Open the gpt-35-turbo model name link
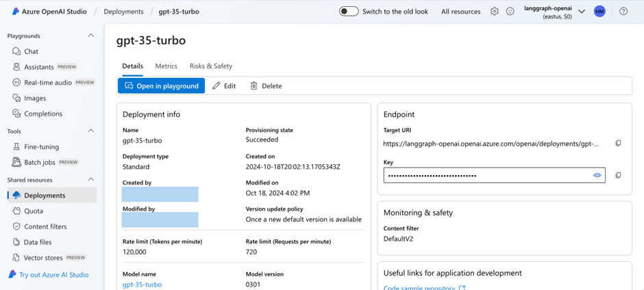This screenshot has width=644, height=290. pos(142,285)
